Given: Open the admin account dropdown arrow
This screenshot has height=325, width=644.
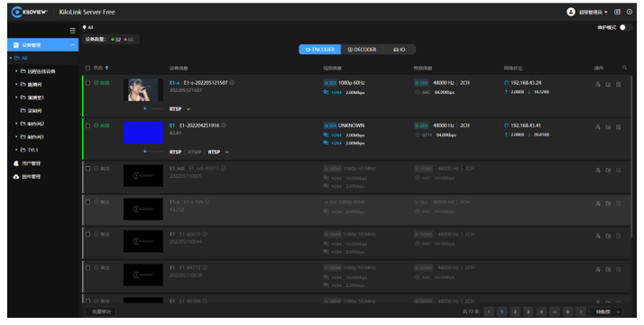Looking at the screenshot, I should click(606, 13).
